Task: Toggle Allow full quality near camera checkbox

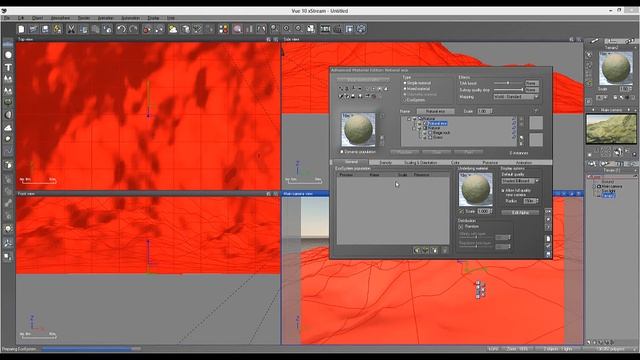Action: coord(503,191)
